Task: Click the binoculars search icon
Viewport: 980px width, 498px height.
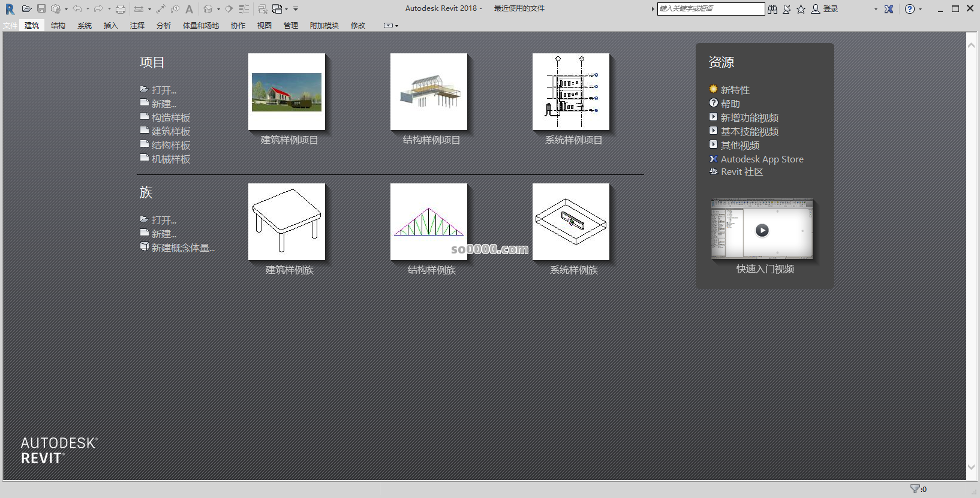Action: tap(772, 9)
